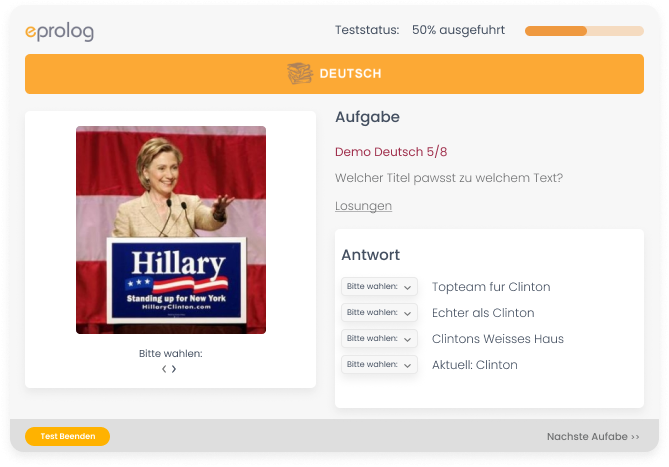This screenshot has width=669, height=467.
Task: Select dropdown next to Aktuell: Clinton
Action: coord(379,365)
